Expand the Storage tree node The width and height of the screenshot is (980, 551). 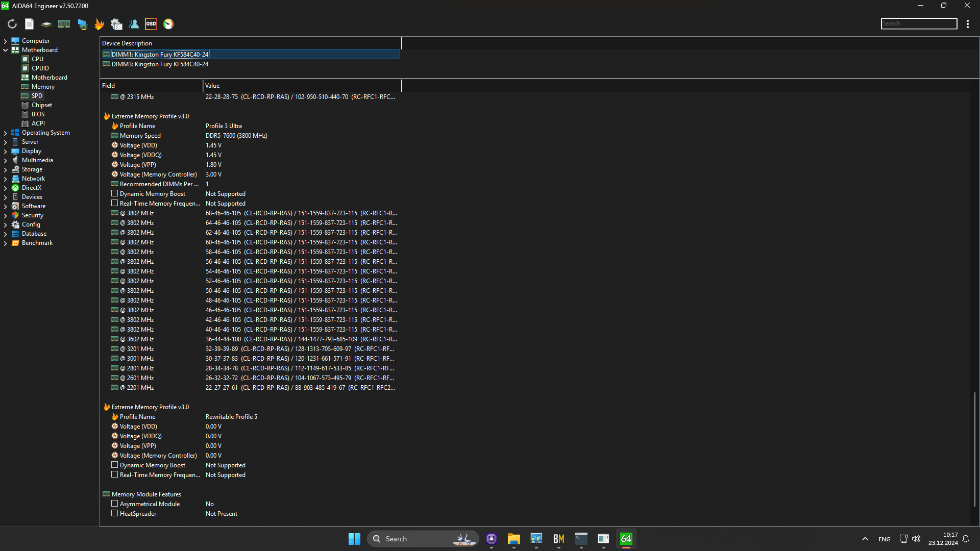(6, 169)
